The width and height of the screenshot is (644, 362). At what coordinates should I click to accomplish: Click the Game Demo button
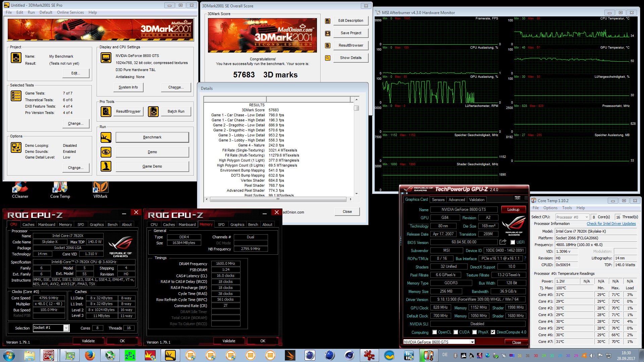[x=152, y=166]
